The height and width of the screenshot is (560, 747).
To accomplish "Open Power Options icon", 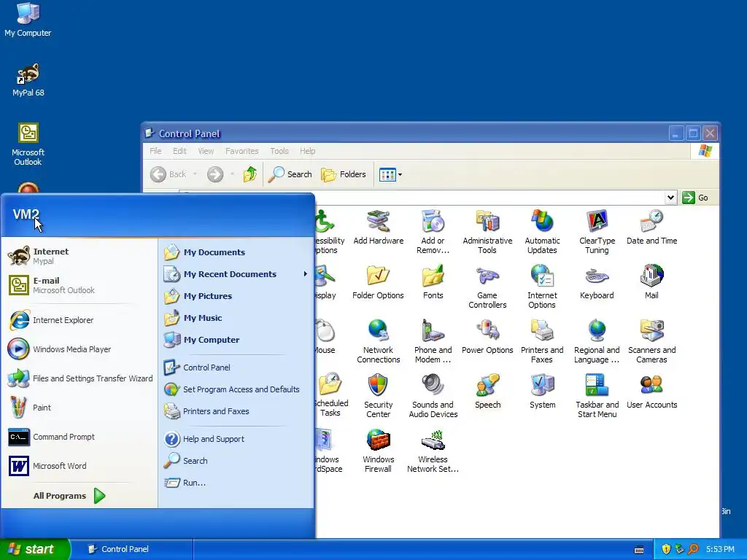I will coord(487,338).
